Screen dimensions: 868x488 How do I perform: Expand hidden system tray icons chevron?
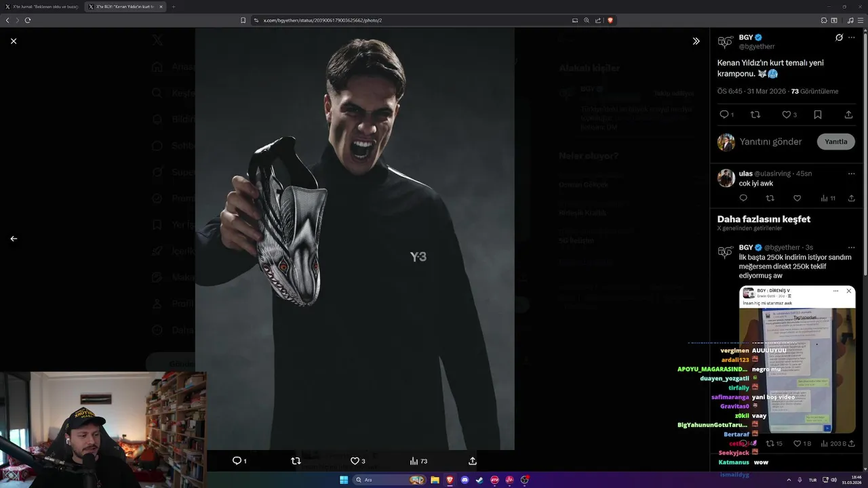pyautogui.click(x=789, y=480)
